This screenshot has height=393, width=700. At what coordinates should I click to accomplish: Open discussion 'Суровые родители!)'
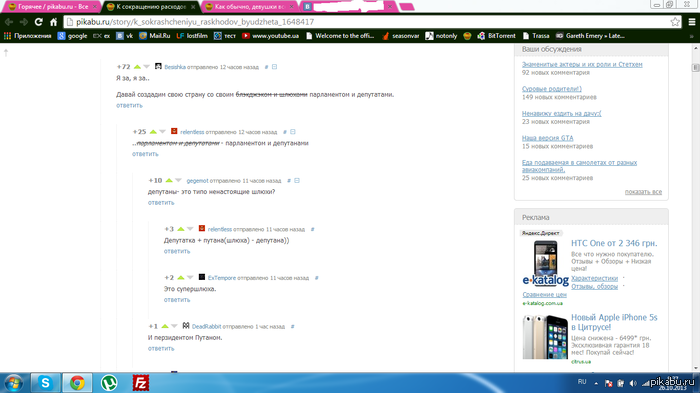[x=552, y=89]
